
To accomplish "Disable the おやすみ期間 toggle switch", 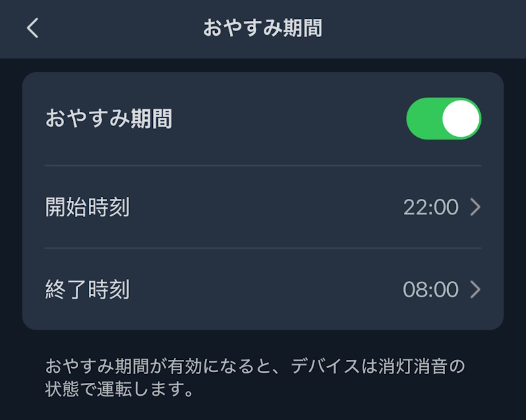I will tap(443, 119).
